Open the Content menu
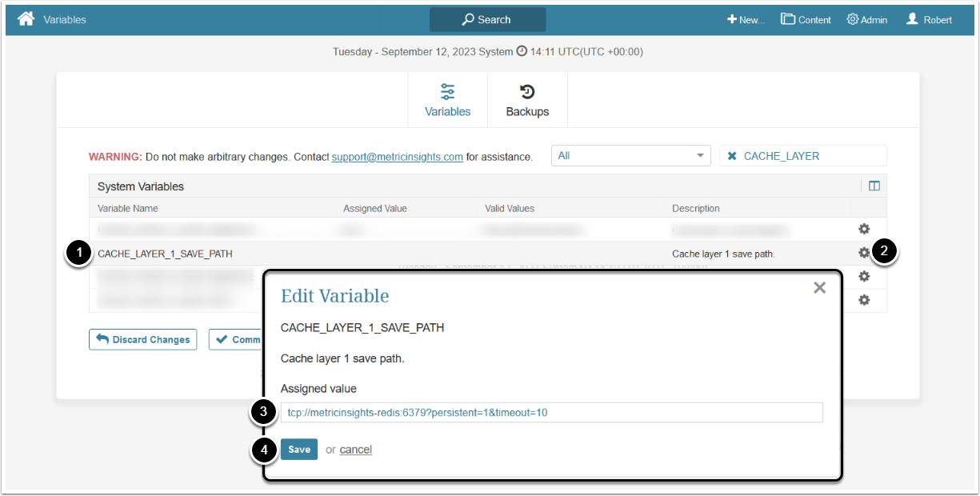This screenshot has height=496, width=980. pyautogui.click(x=806, y=20)
